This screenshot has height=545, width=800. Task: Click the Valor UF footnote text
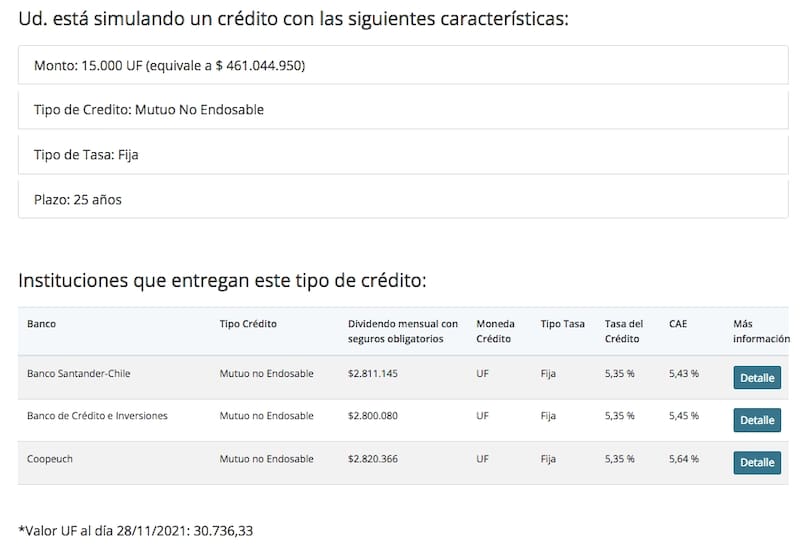coord(136,530)
